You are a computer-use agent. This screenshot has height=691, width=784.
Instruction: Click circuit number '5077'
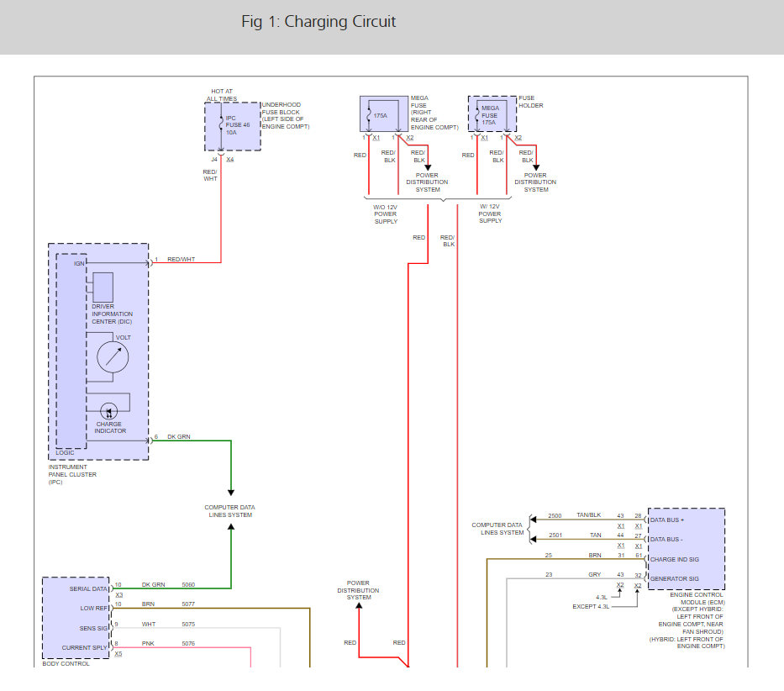tap(188, 604)
